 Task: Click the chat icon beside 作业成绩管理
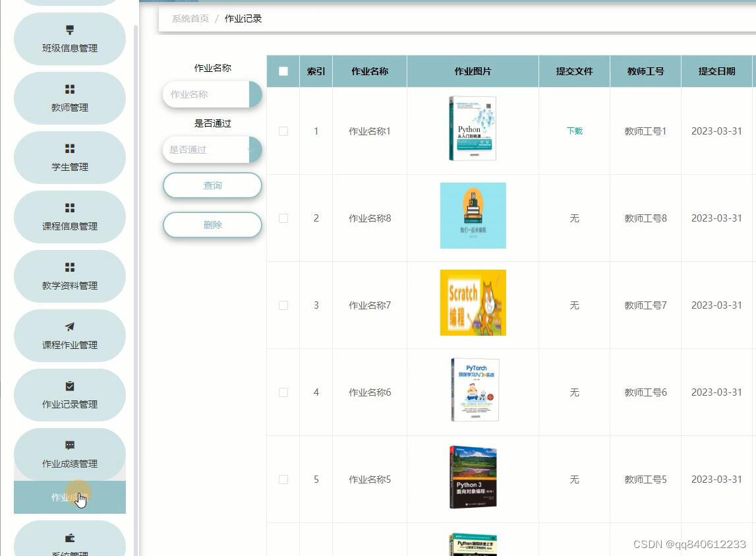coord(69,445)
